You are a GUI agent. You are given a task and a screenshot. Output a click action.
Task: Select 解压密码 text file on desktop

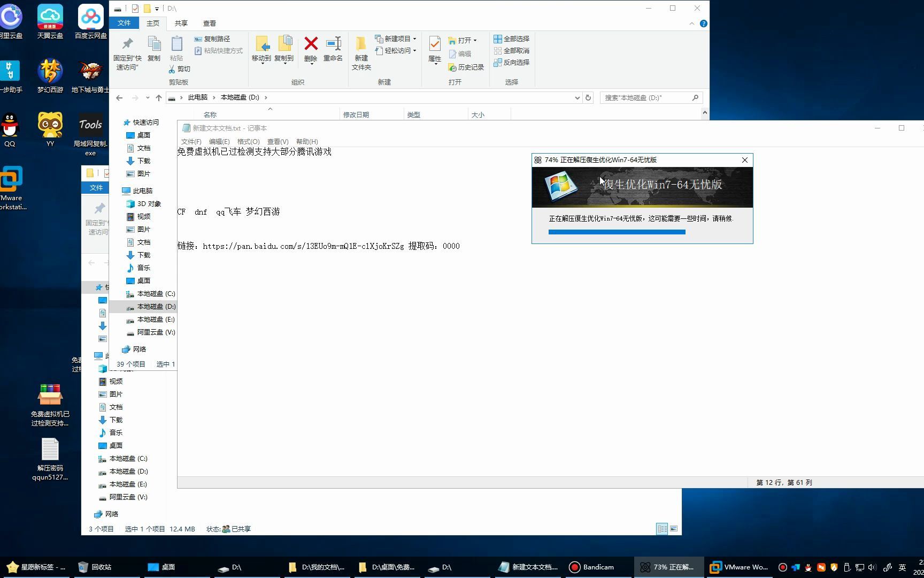click(x=50, y=459)
